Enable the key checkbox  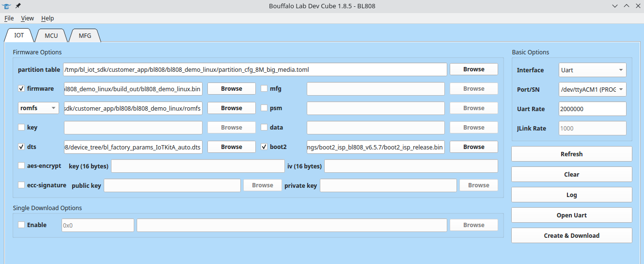pos(21,128)
